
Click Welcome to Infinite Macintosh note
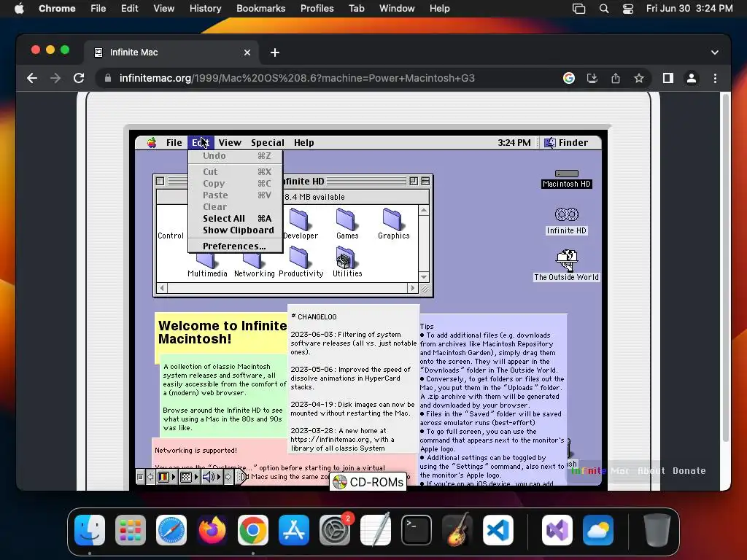(x=222, y=332)
